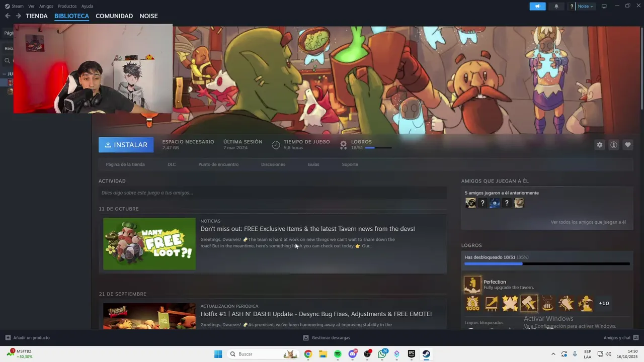Viewport: 644px width, 362px height.
Task: Go to COMUNIDAD section
Action: click(114, 16)
